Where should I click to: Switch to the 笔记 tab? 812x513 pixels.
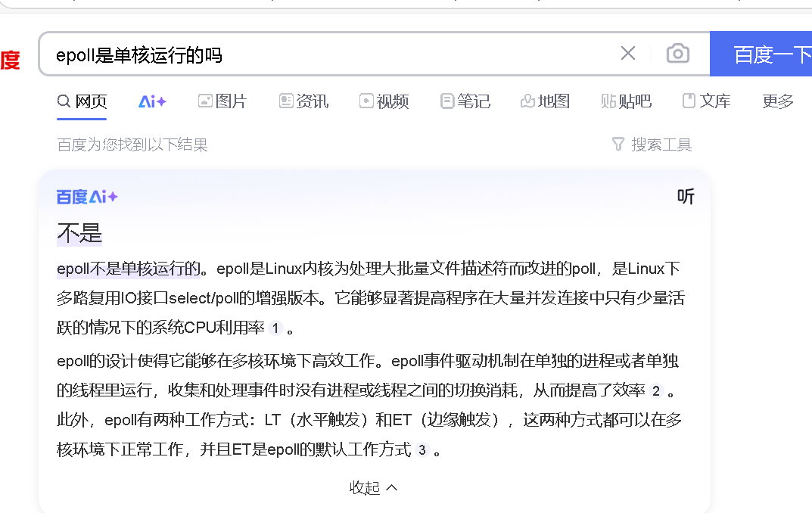point(465,101)
